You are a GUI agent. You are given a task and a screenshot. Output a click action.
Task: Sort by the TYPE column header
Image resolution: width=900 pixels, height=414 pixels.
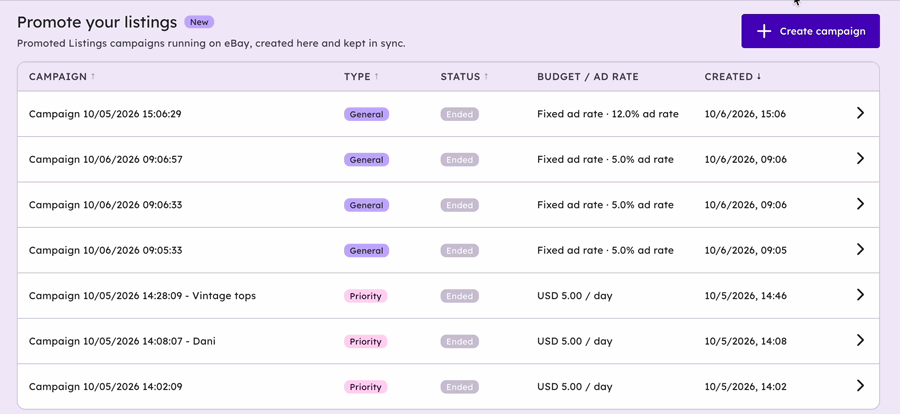click(361, 76)
